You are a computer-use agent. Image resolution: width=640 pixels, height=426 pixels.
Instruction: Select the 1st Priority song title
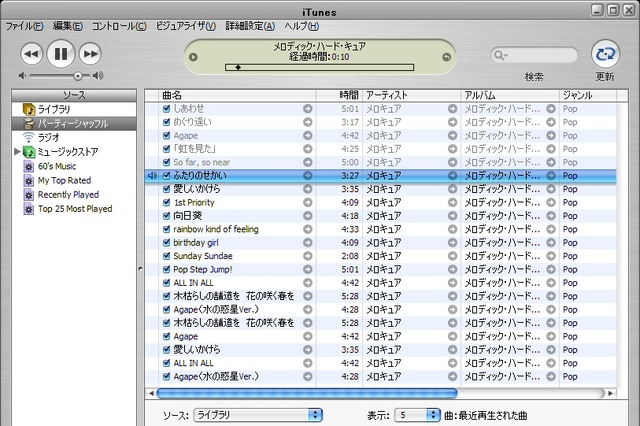click(x=194, y=202)
